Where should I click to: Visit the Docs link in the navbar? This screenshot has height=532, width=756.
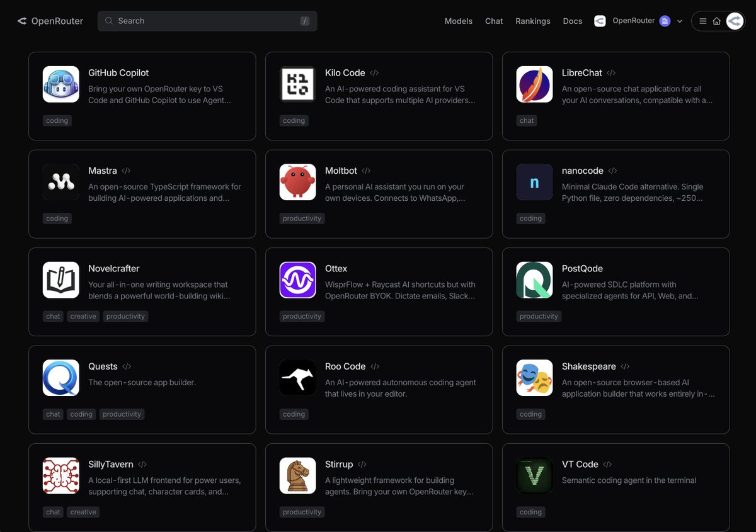pos(572,21)
